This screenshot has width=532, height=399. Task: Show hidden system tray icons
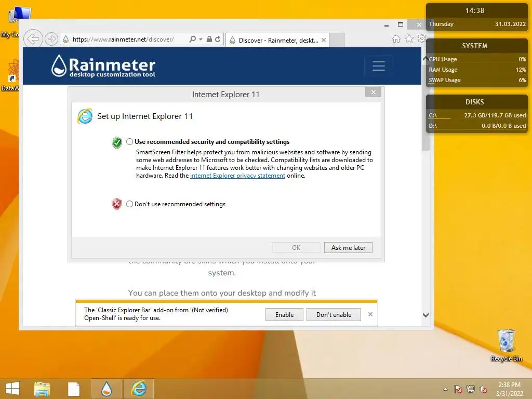pos(445,389)
